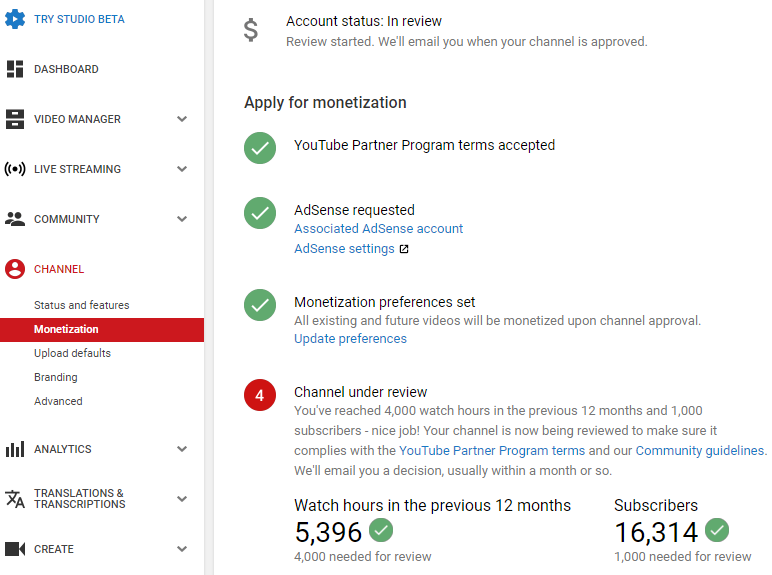Click the 'Apply for monetization' heading
Image resolution: width=772 pixels, height=575 pixels.
pyautogui.click(x=325, y=102)
